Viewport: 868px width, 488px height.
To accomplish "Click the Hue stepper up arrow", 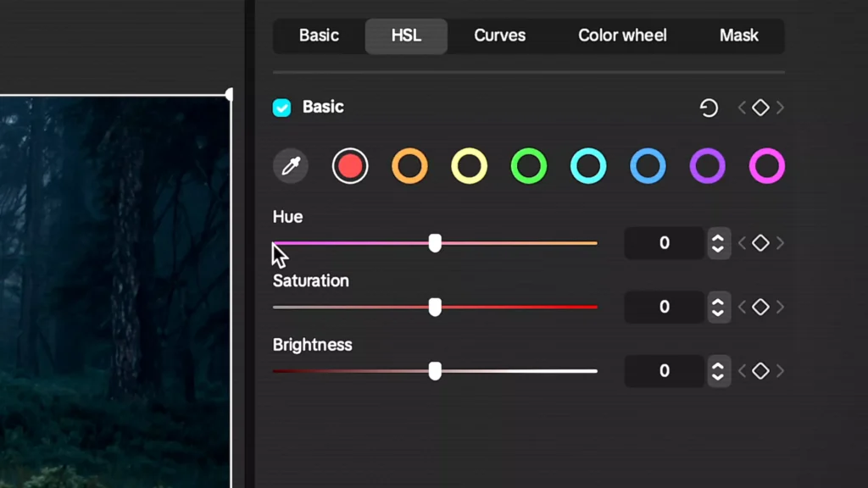I will [x=719, y=238].
